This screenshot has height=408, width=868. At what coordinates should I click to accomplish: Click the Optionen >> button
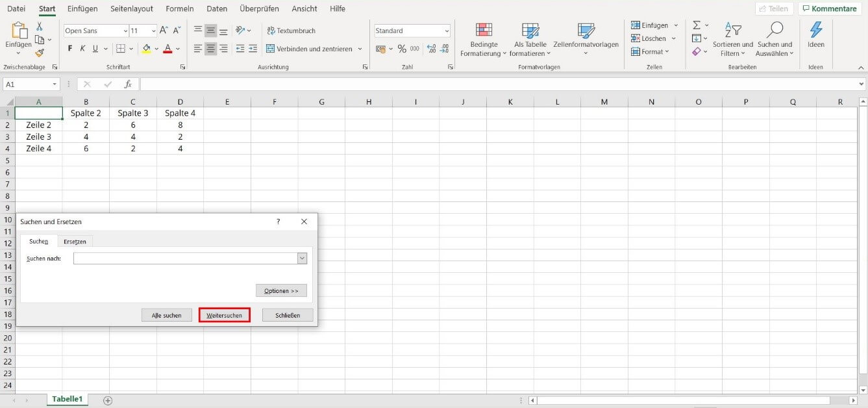pyautogui.click(x=281, y=290)
